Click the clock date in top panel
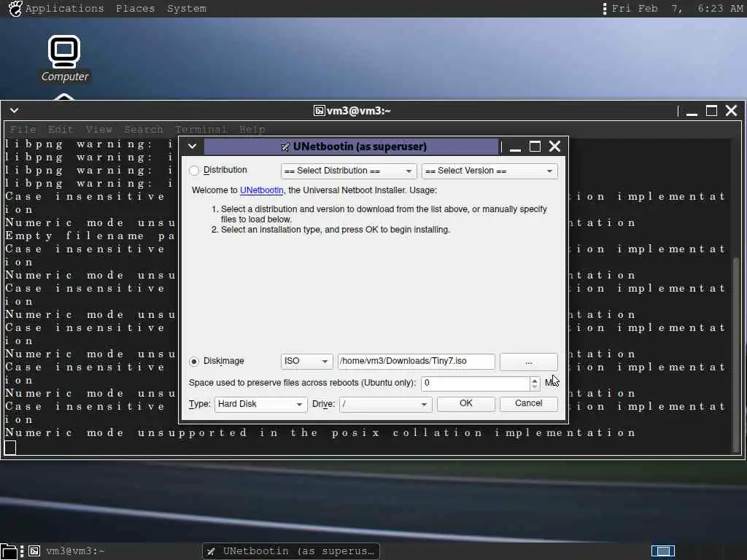Viewport: 747px width, 560px height. 676,9
